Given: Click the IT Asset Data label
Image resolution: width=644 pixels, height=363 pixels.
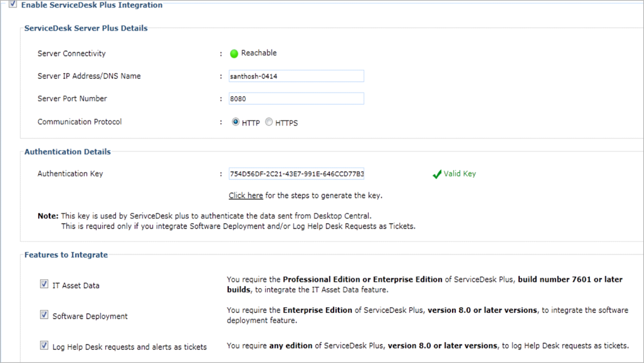Looking at the screenshot, I should click(x=76, y=286).
